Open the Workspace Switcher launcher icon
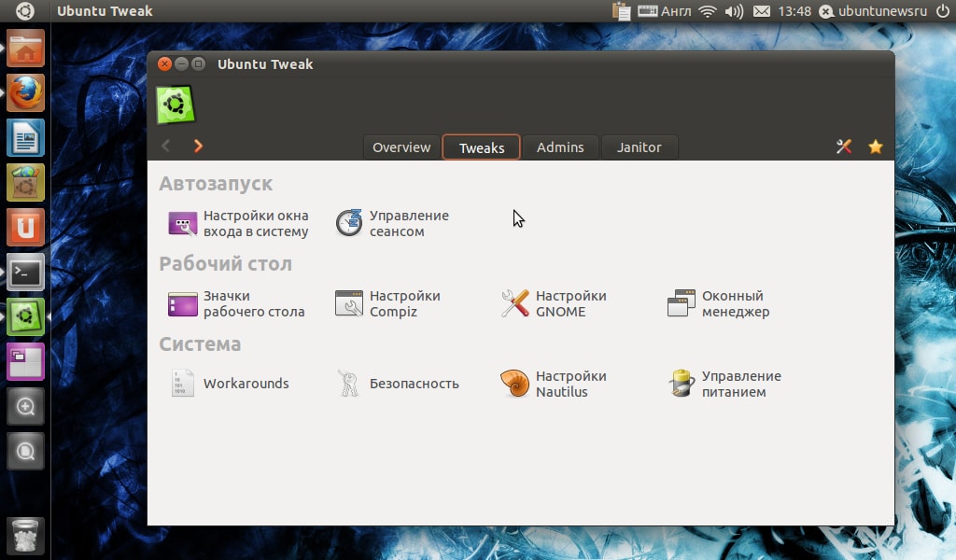Viewport: 956px width, 560px height. tap(25, 361)
